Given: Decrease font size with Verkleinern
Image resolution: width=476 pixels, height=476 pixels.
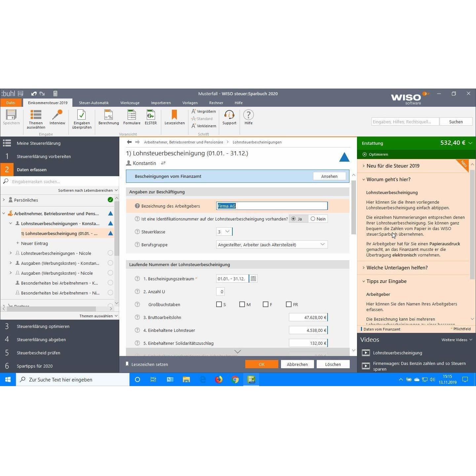Looking at the screenshot, I should tap(204, 126).
